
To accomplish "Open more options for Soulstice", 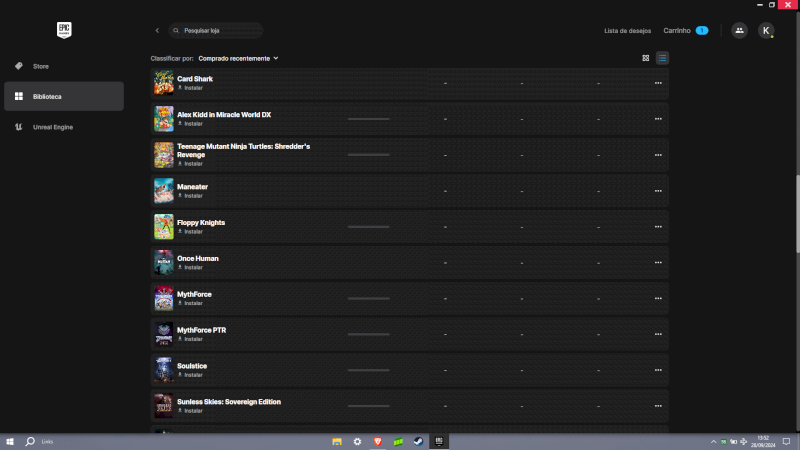I will coord(658,370).
